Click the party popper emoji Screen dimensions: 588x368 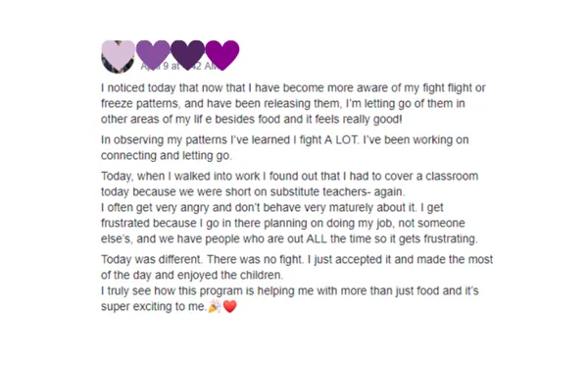215,306
